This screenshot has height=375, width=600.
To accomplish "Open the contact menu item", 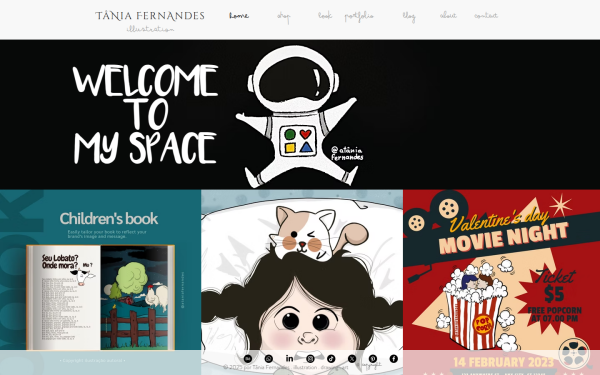I will pos(486,16).
